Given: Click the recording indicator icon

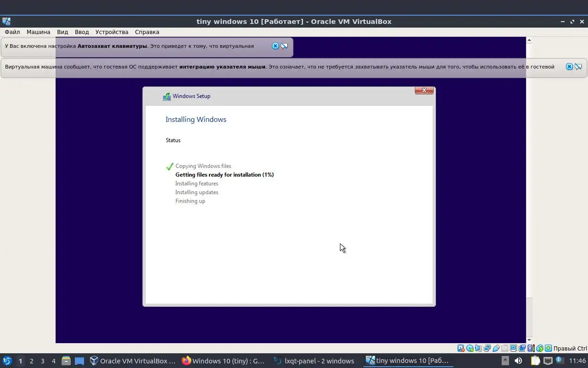Looking at the screenshot, I should tap(522, 348).
